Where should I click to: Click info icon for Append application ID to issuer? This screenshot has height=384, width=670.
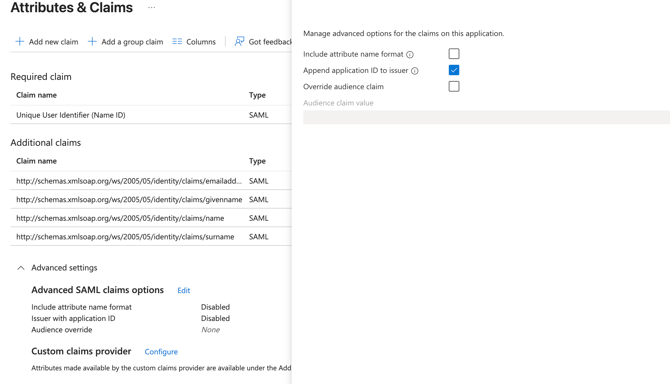click(x=414, y=71)
